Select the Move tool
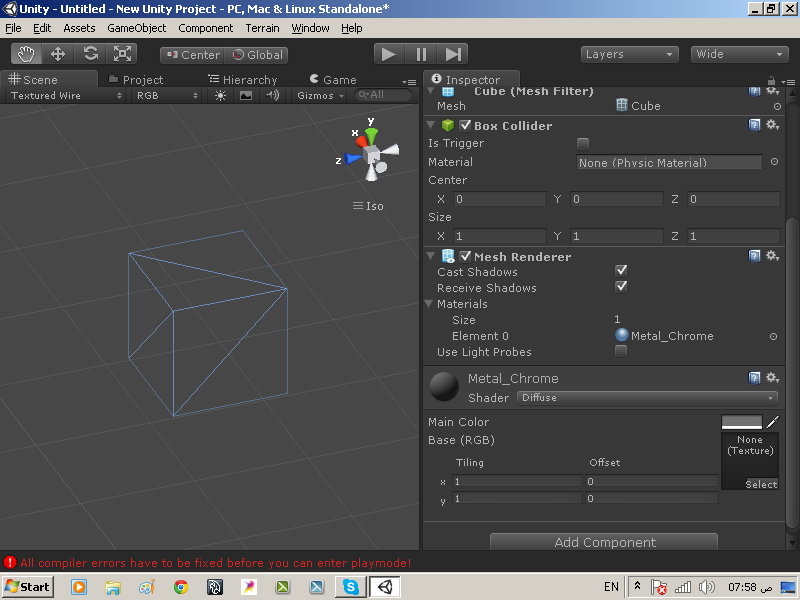800x600 pixels. tap(58, 54)
